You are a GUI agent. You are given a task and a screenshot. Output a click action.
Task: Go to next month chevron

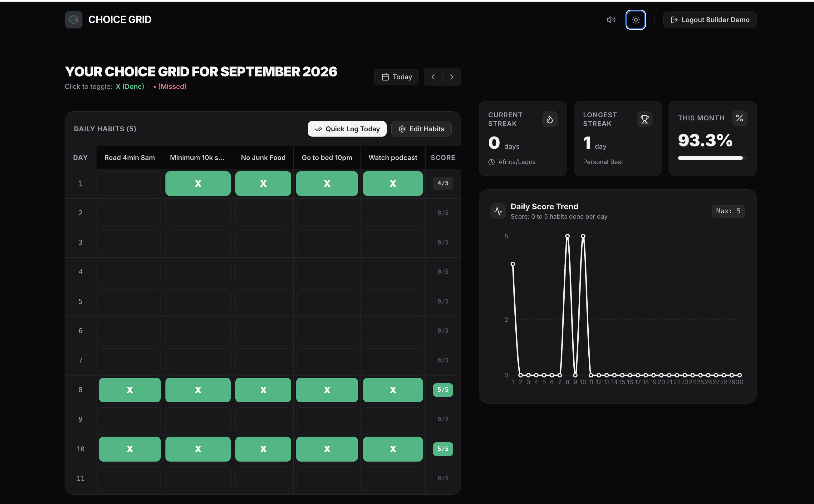pos(451,77)
